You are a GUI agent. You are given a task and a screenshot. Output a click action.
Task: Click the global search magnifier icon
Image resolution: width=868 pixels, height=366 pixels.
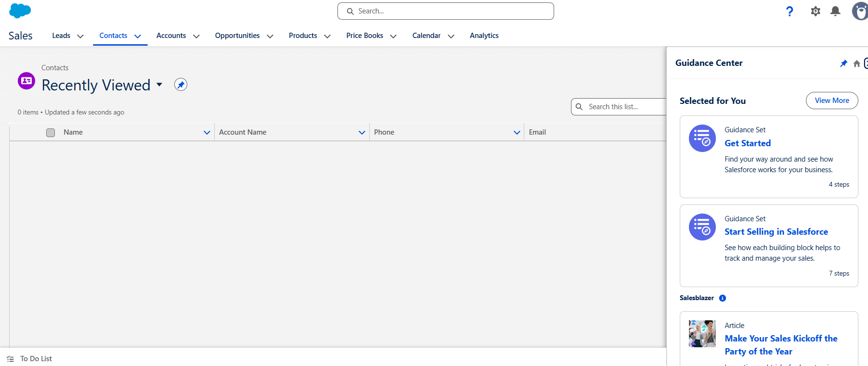(x=350, y=11)
